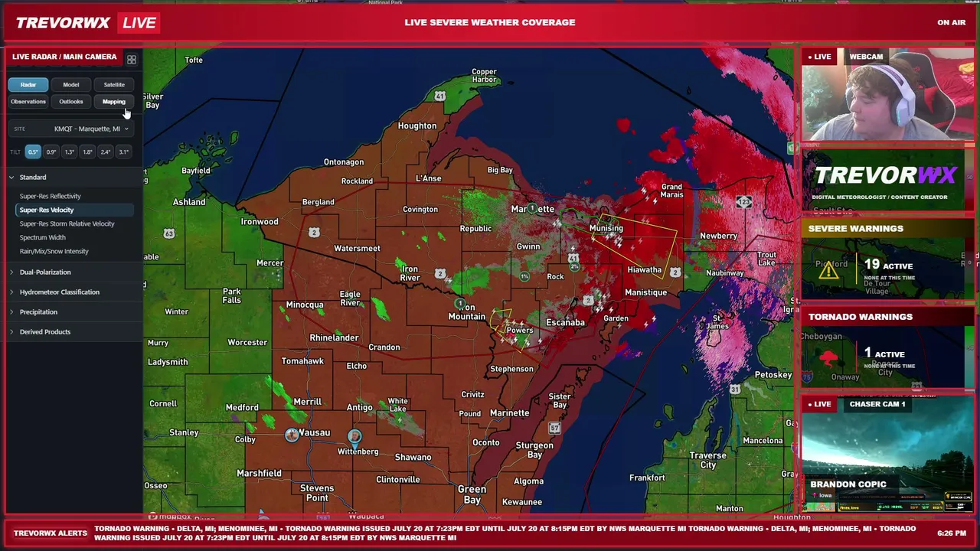Screen dimensions: 980x551
Task: Select Super-Res Storm Relative Velocity product
Action: tap(74, 223)
